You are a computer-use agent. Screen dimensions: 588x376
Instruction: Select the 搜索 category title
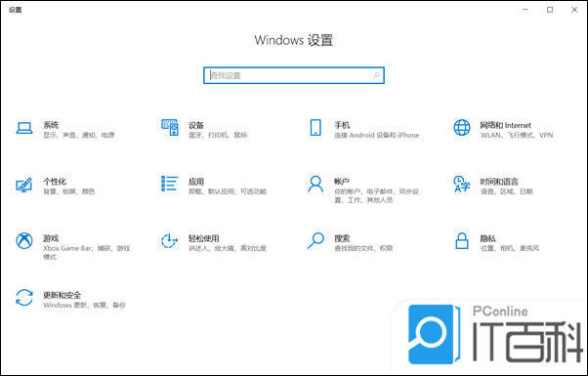[x=342, y=238]
